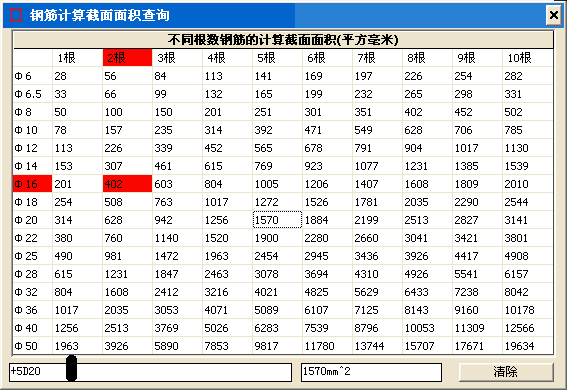Click the Φ 12 row header
The image size is (567, 390).
(x=33, y=148)
